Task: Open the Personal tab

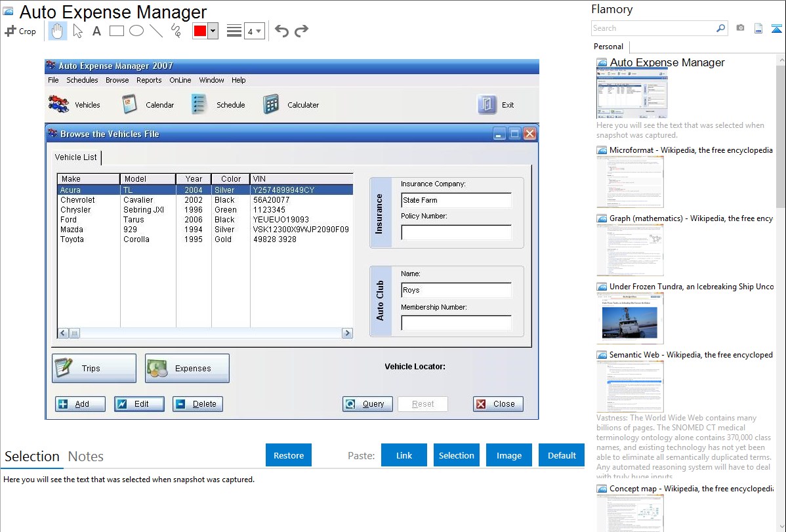Action: tap(608, 47)
